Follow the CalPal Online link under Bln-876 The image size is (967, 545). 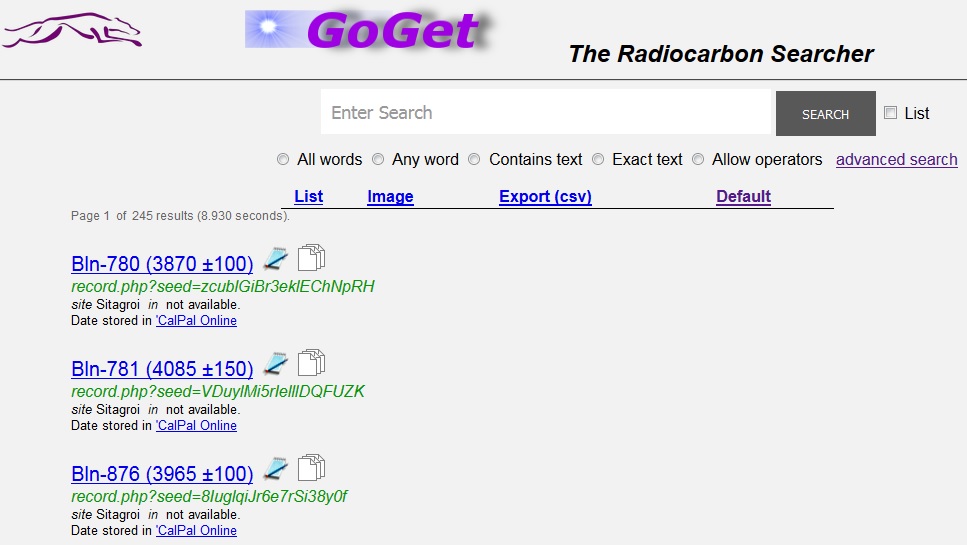197,530
